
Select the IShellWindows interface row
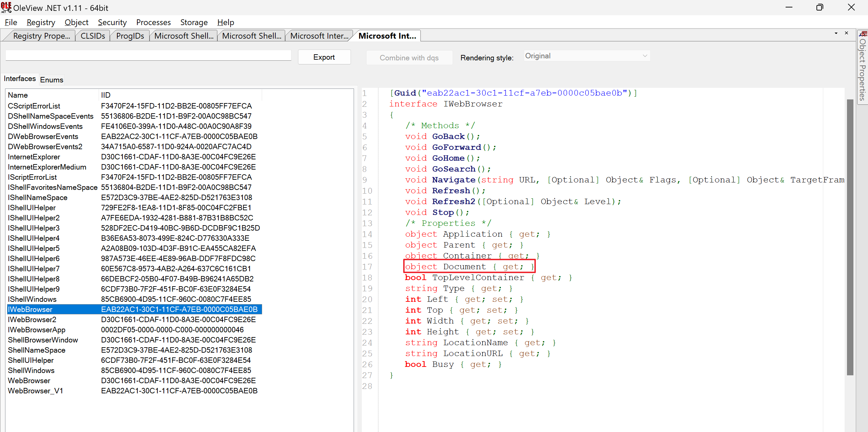coord(32,299)
